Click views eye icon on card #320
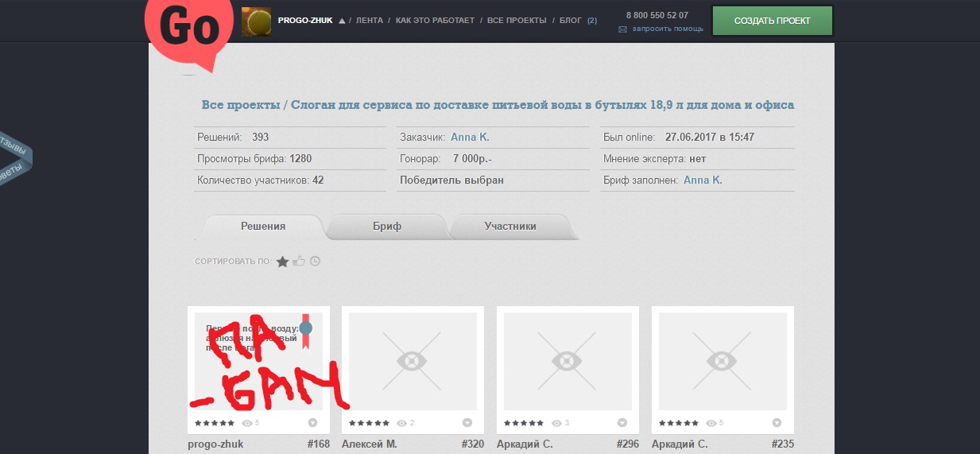This screenshot has height=454, width=980. click(x=402, y=423)
